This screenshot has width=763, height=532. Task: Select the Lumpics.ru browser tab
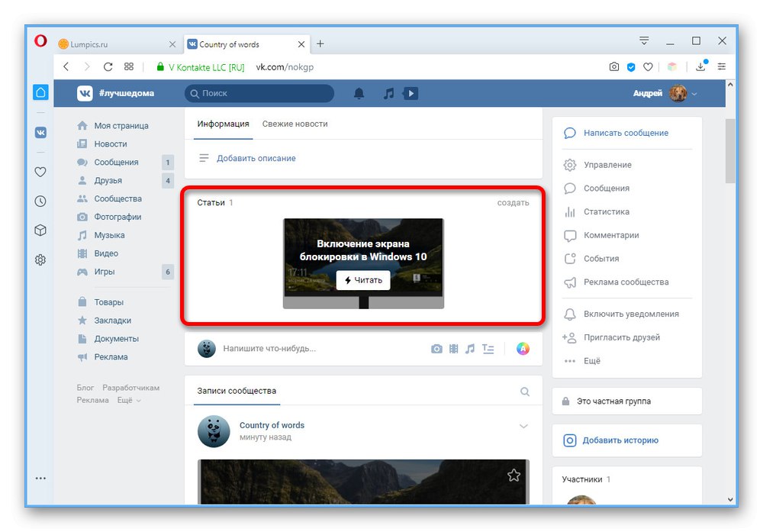click(118, 44)
